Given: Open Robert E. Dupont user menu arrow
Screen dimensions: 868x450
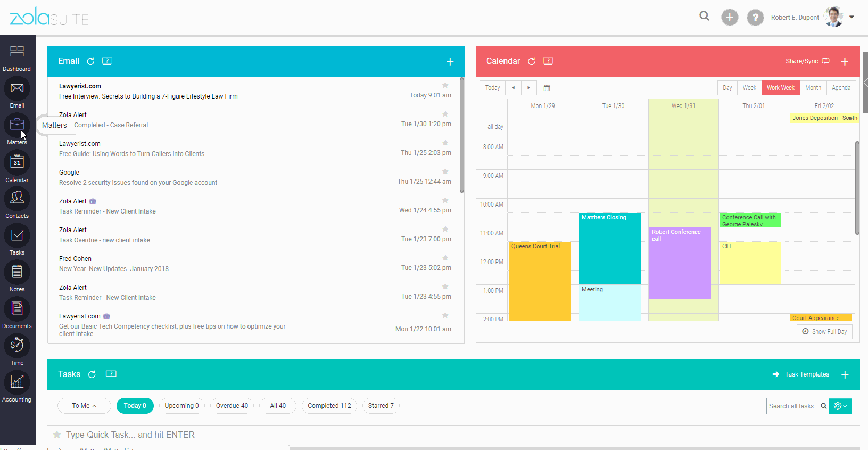Looking at the screenshot, I should (852, 17).
